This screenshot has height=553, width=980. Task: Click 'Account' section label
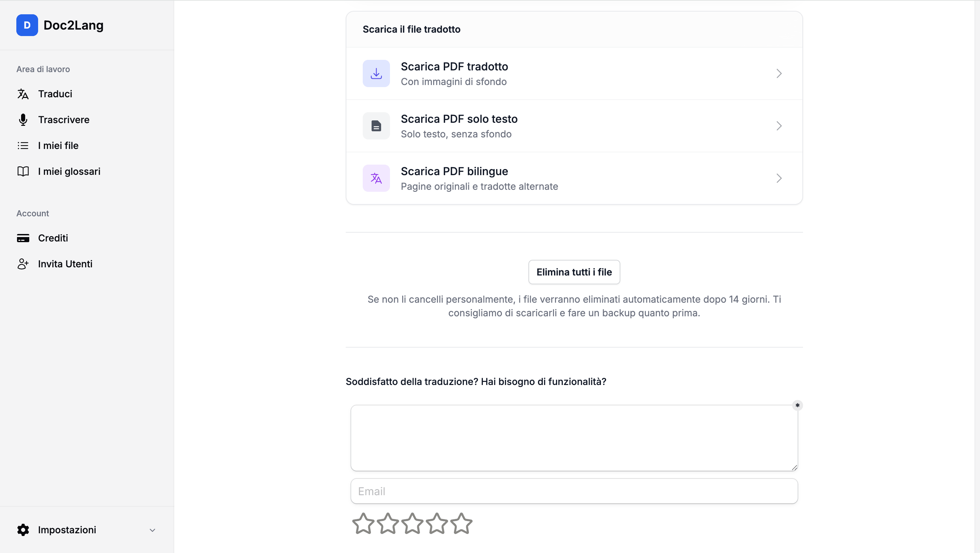[x=33, y=213]
